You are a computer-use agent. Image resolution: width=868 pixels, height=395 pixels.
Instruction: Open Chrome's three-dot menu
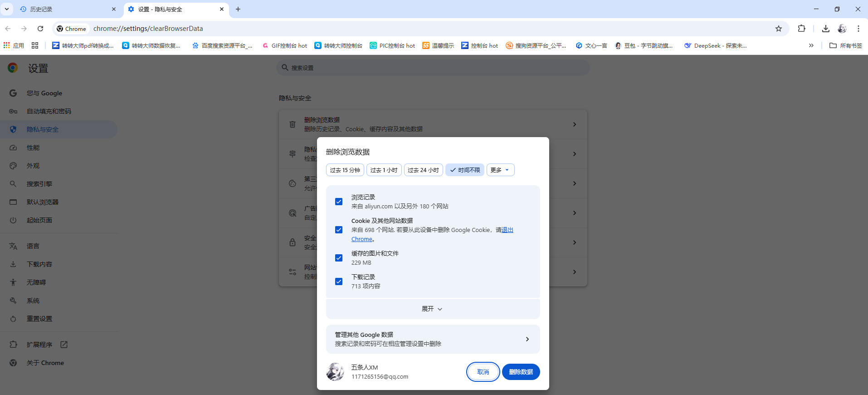pyautogui.click(x=858, y=29)
